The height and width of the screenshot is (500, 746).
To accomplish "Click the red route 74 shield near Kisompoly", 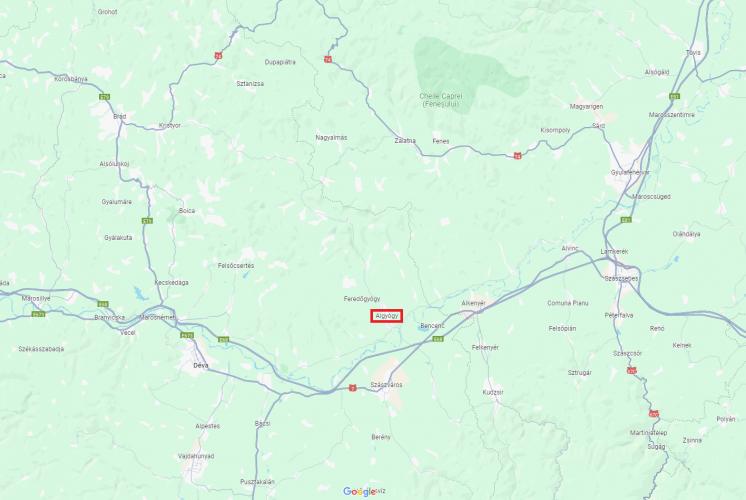I will pos(517,156).
